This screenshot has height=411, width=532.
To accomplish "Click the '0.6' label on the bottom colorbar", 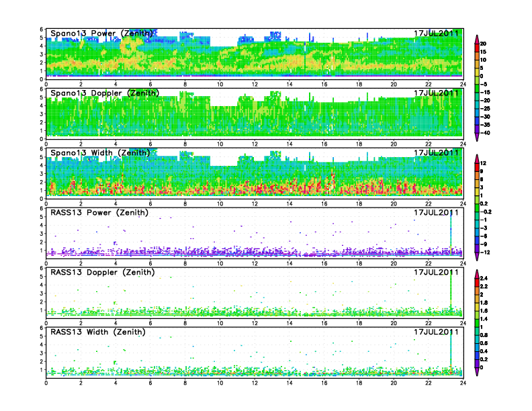I will (x=484, y=344).
